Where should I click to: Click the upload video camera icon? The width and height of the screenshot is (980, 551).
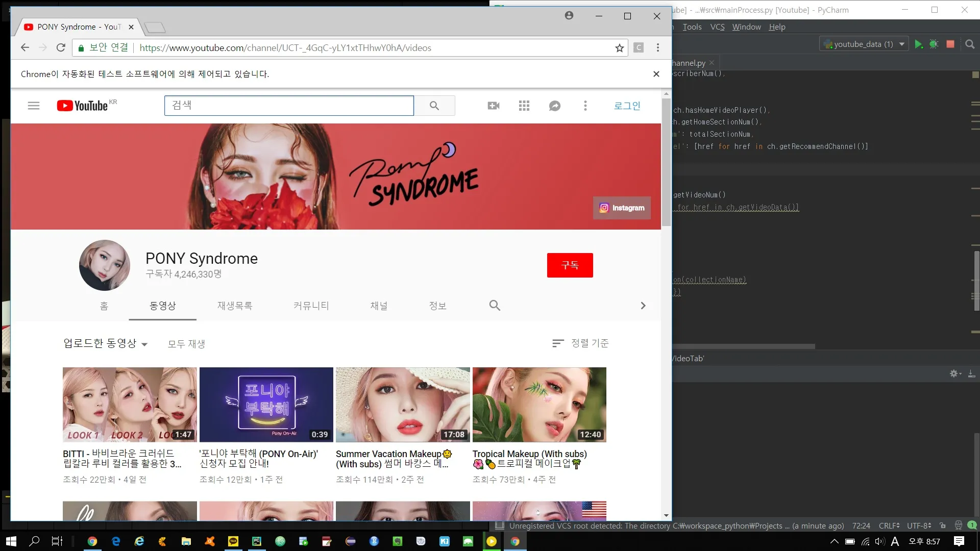click(x=494, y=106)
